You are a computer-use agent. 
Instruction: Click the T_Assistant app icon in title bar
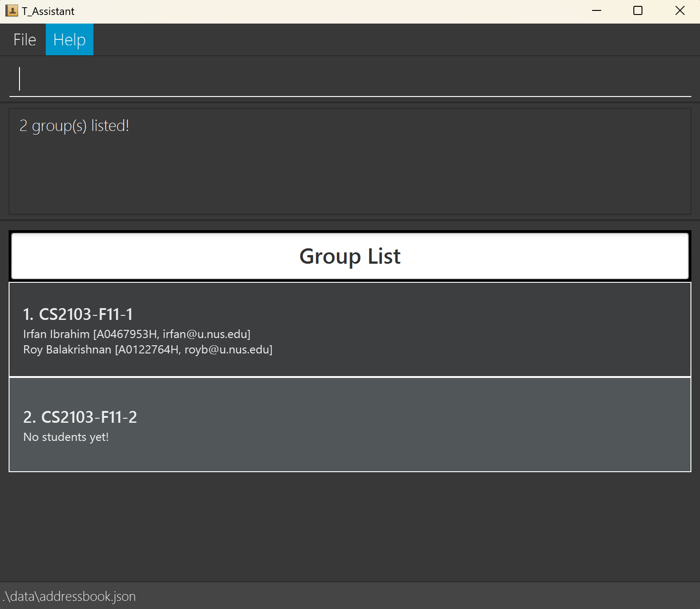11,11
